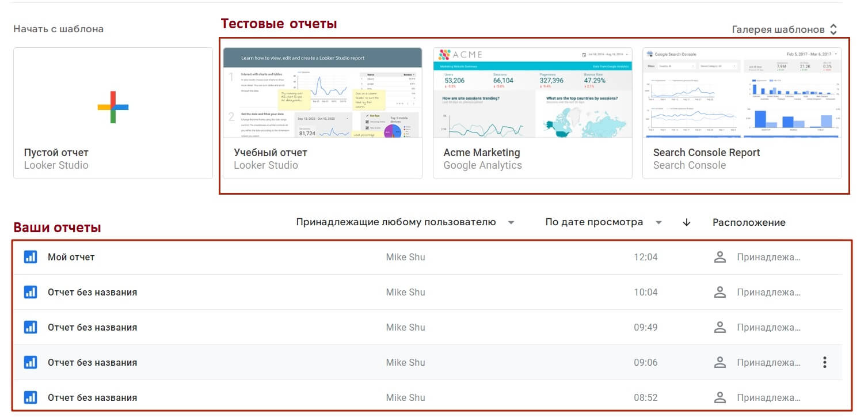Click Принадлежа… location in the 09:49 row

(x=769, y=327)
